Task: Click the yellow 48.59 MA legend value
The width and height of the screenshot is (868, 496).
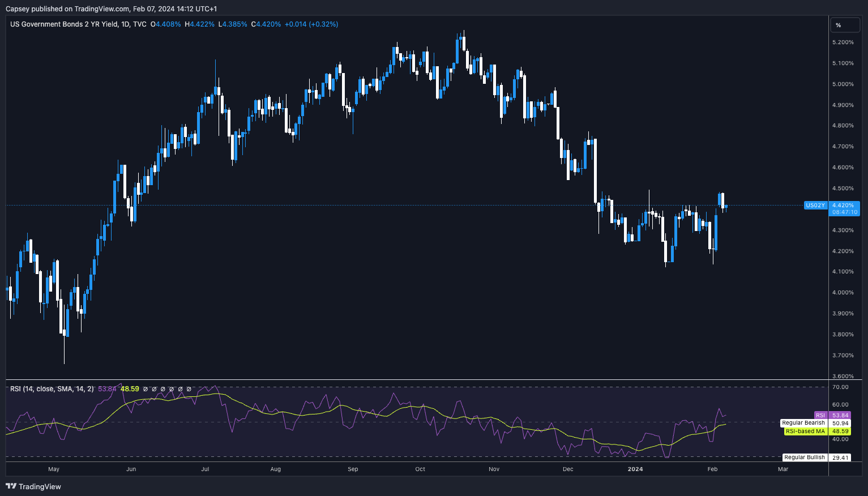Action: click(130, 389)
